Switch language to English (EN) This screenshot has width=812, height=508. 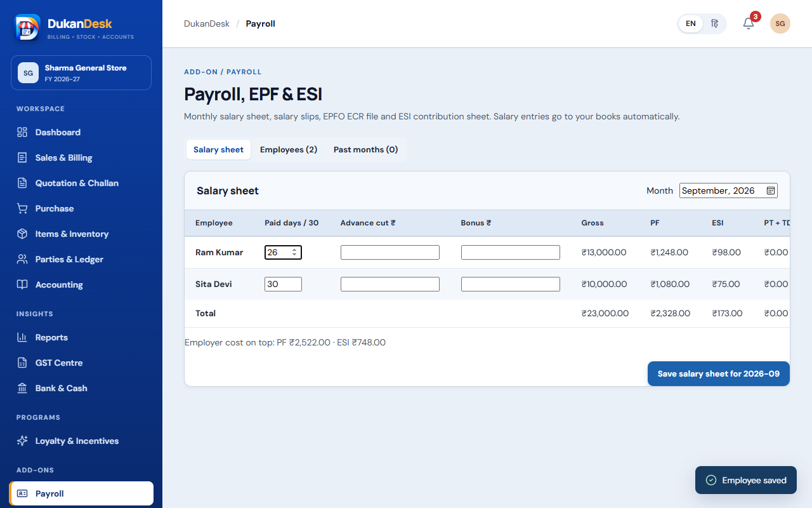click(x=691, y=23)
